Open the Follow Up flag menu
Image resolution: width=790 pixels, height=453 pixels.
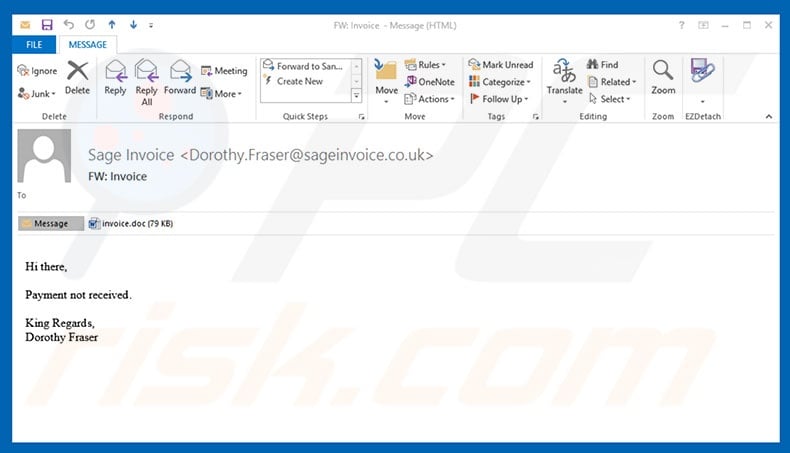499,99
